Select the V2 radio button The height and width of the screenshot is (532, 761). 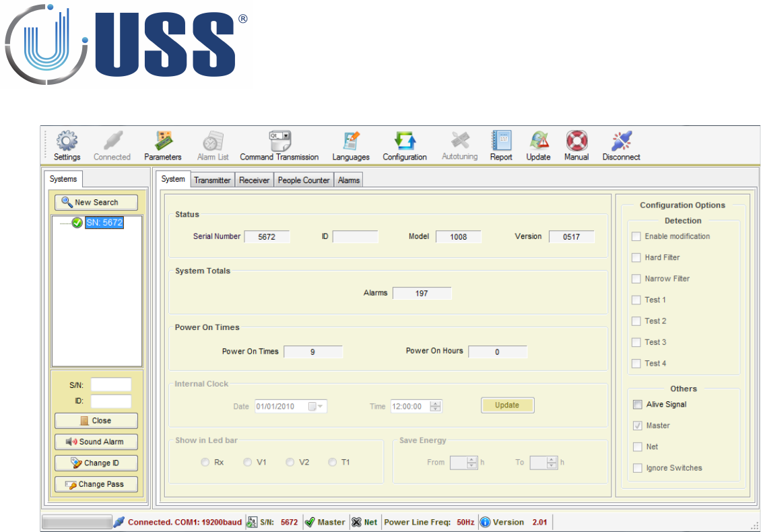(290, 462)
